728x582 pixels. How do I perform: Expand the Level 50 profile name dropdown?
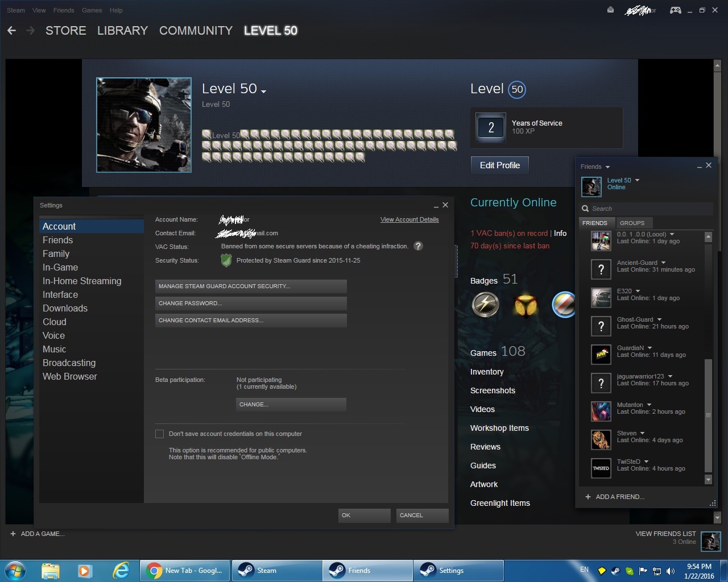coord(263,91)
